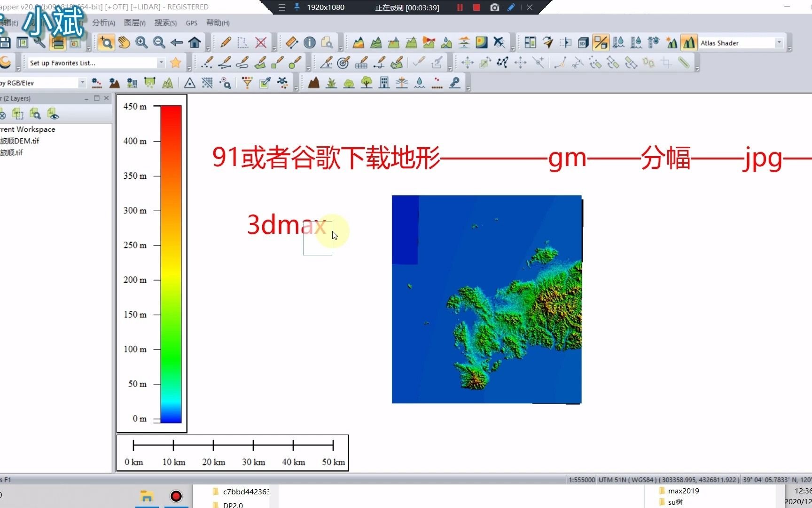Screen dimensions: 812x508
Task: Select the Measure ruler tool
Action: (292, 43)
